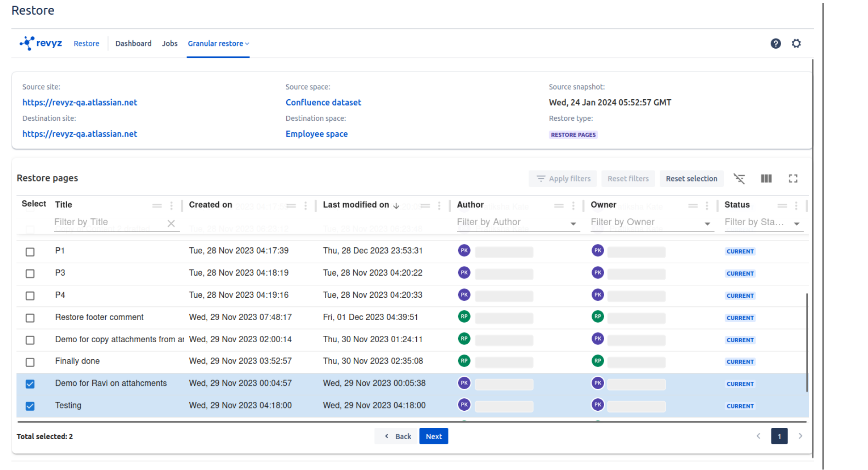This screenshot has height=470, width=868.
Task: Switch to the Jobs tab
Action: [x=170, y=44]
